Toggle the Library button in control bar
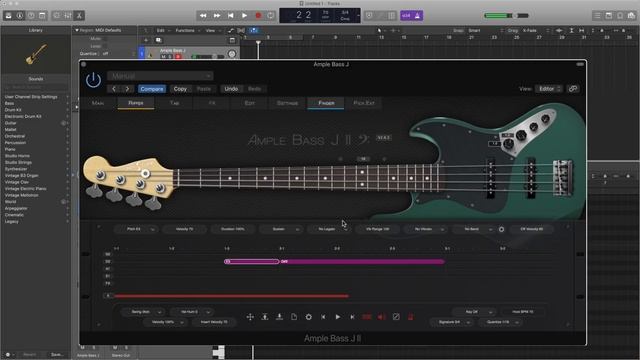The width and height of the screenshot is (640, 360). 8,16
